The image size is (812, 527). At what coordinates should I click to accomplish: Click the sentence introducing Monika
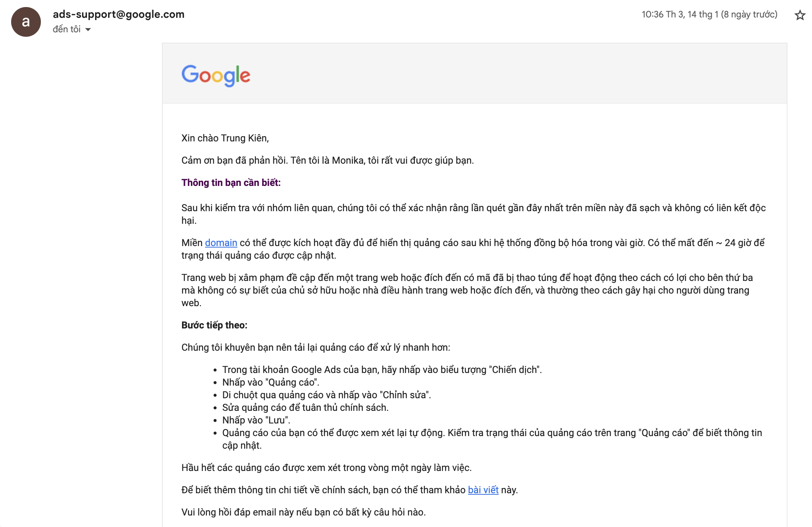click(328, 160)
